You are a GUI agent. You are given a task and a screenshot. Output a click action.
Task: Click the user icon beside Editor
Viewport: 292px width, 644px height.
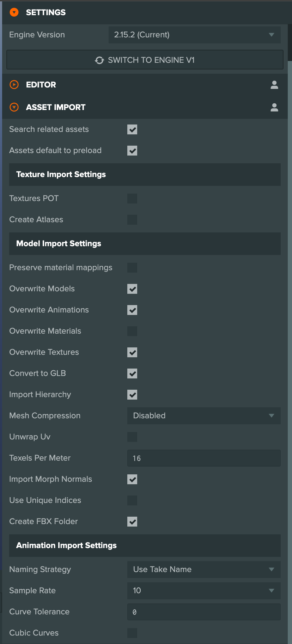274,85
